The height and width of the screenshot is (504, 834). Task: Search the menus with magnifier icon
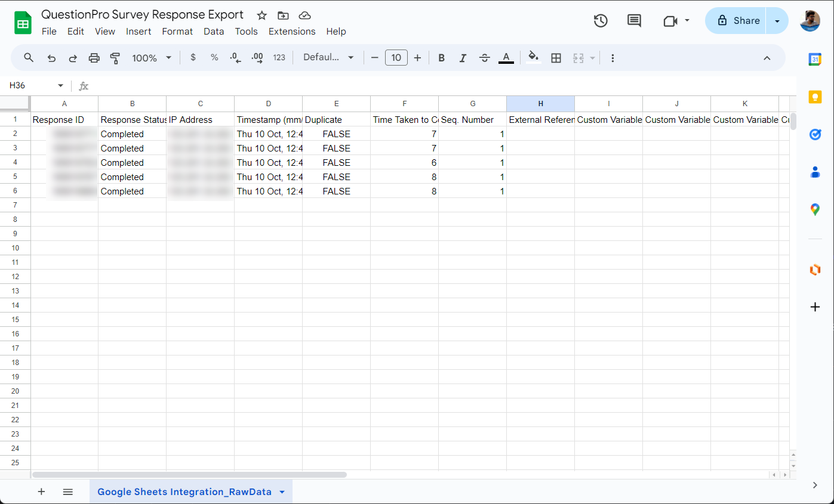(29, 58)
